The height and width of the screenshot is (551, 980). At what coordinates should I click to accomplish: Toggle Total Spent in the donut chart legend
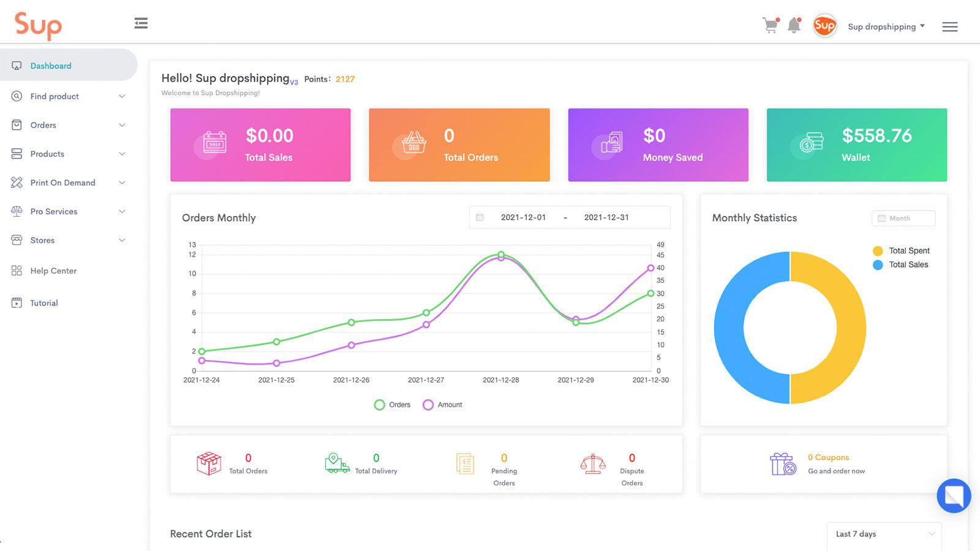[x=901, y=250]
